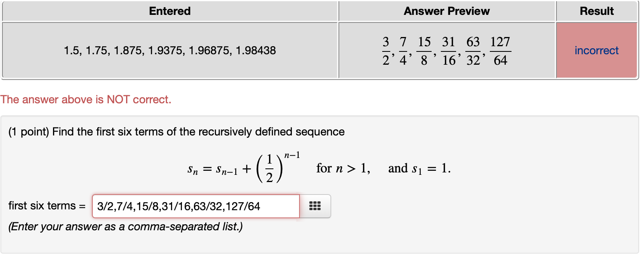
Task: Click the Result column header
Action: point(597,11)
